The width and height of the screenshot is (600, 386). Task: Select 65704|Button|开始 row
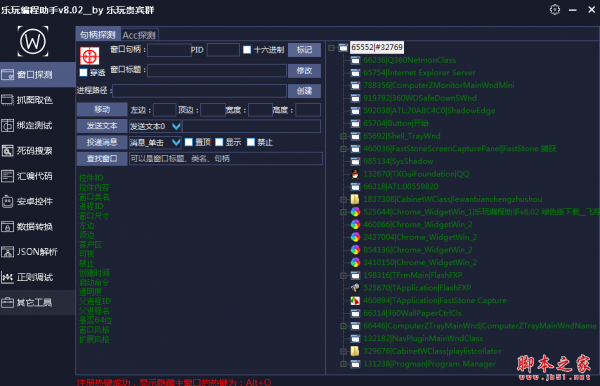[x=396, y=123]
